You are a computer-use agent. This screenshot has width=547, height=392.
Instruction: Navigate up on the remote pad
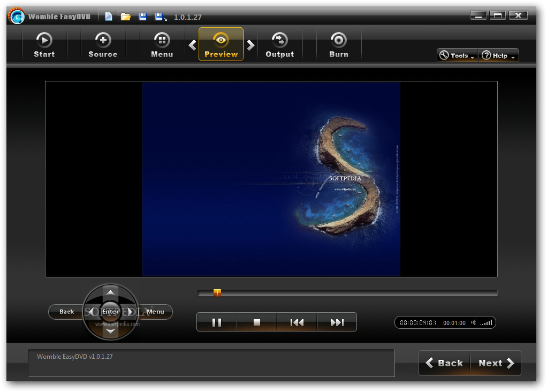(111, 292)
